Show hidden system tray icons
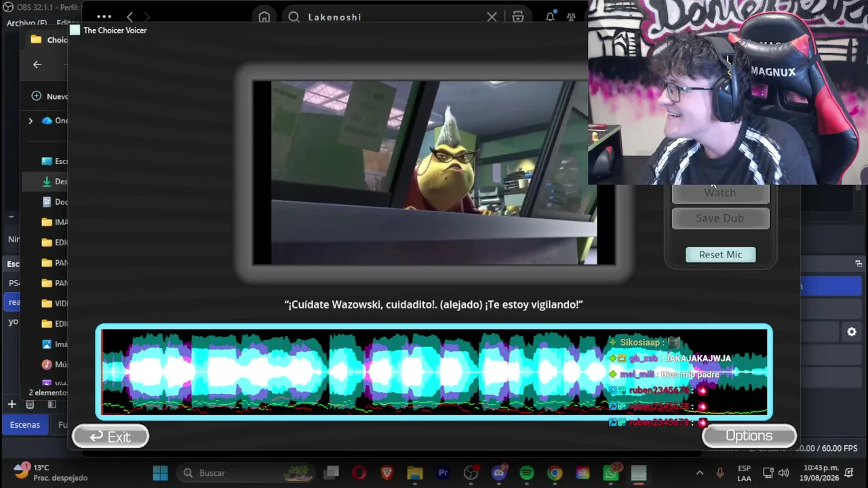Screen dimensions: 868x488 pos(700,473)
